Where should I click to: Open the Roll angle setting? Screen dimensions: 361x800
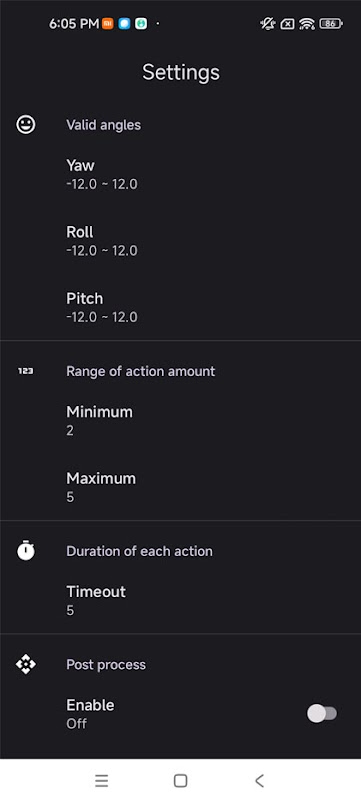(x=180, y=241)
